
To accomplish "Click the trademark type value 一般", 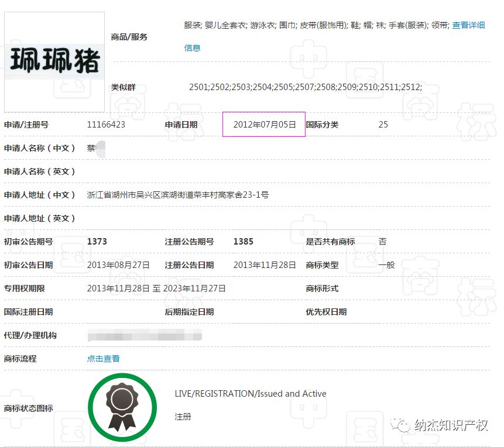I will pyautogui.click(x=385, y=264).
